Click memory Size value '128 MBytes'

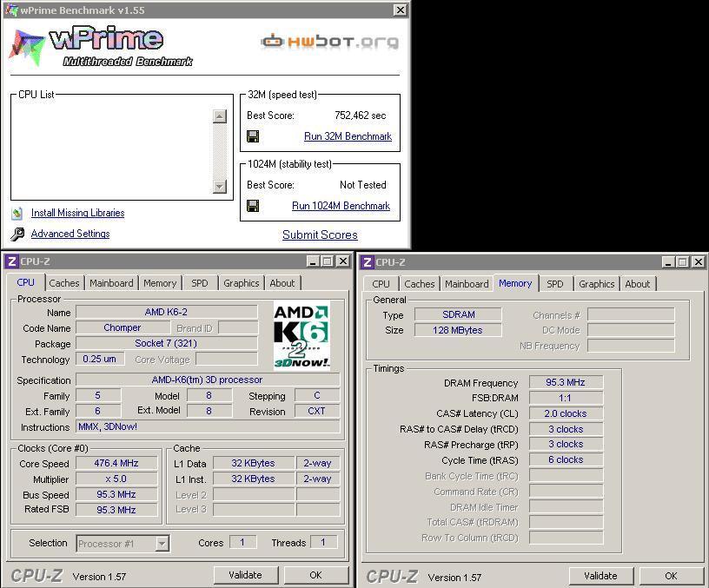point(458,330)
